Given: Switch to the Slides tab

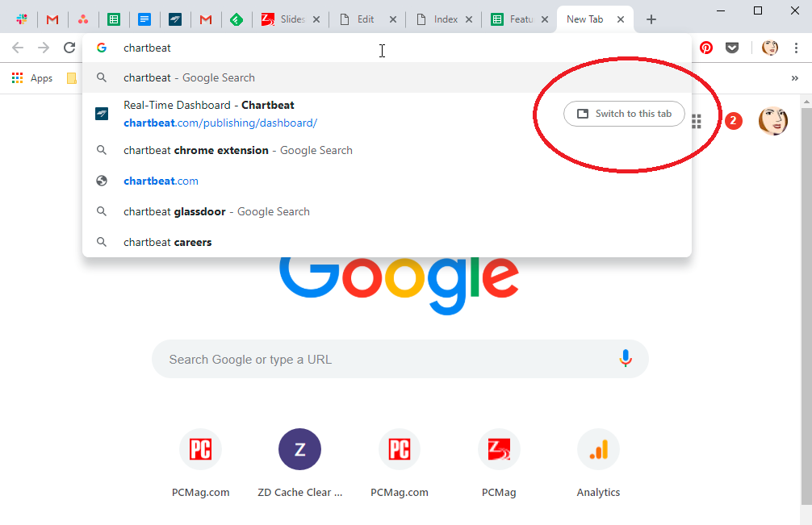Looking at the screenshot, I should pos(291,18).
